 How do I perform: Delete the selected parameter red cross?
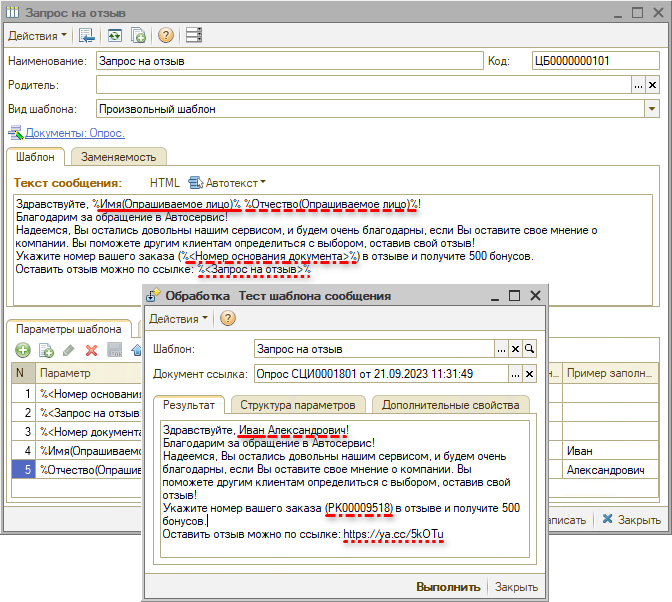[x=91, y=350]
